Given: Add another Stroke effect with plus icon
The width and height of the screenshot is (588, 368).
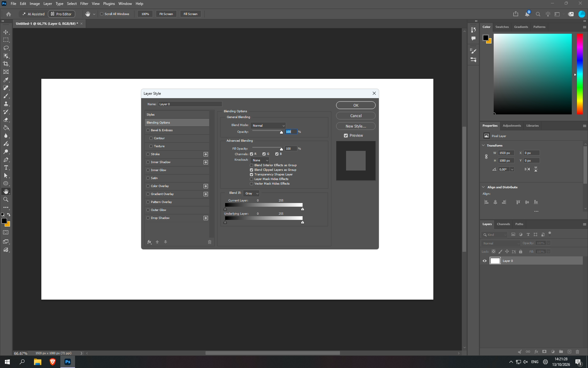Looking at the screenshot, I should [x=206, y=154].
